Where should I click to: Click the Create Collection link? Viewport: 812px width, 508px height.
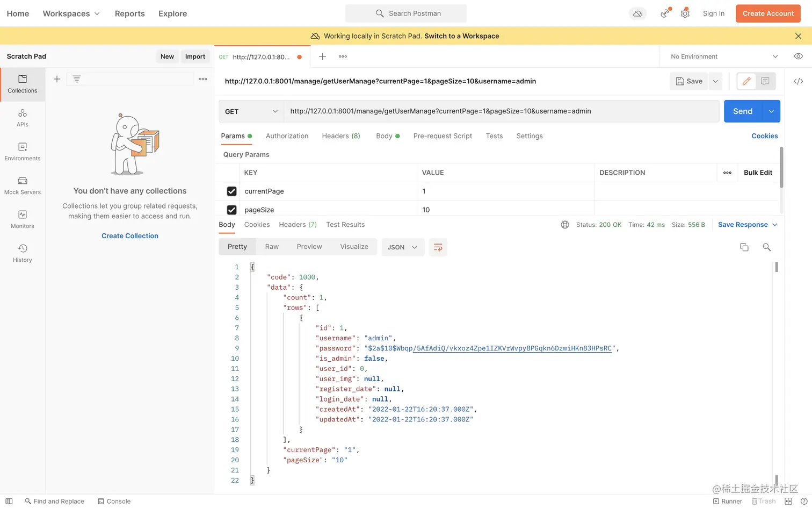(x=130, y=236)
